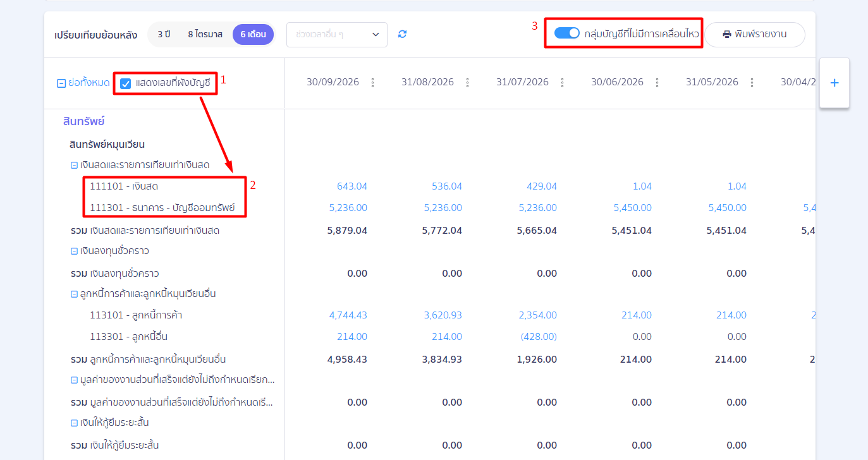868x460 pixels.
Task: Collapse เงินให้กู้ยืมระยะสั้น group
Action: coord(74,423)
